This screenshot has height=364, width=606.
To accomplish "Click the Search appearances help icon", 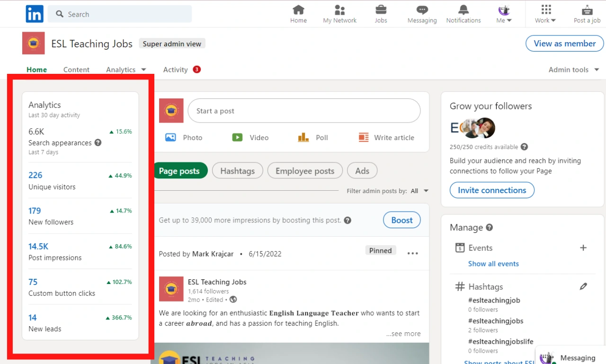I will coord(98,142).
